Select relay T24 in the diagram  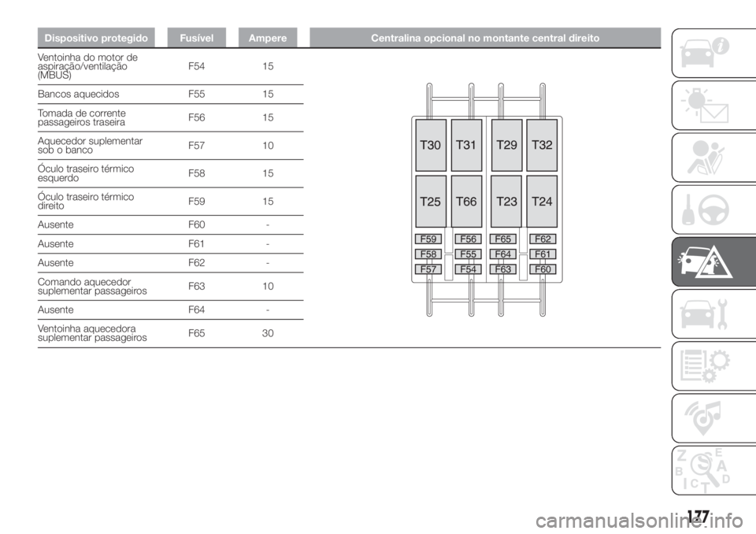[x=542, y=201]
